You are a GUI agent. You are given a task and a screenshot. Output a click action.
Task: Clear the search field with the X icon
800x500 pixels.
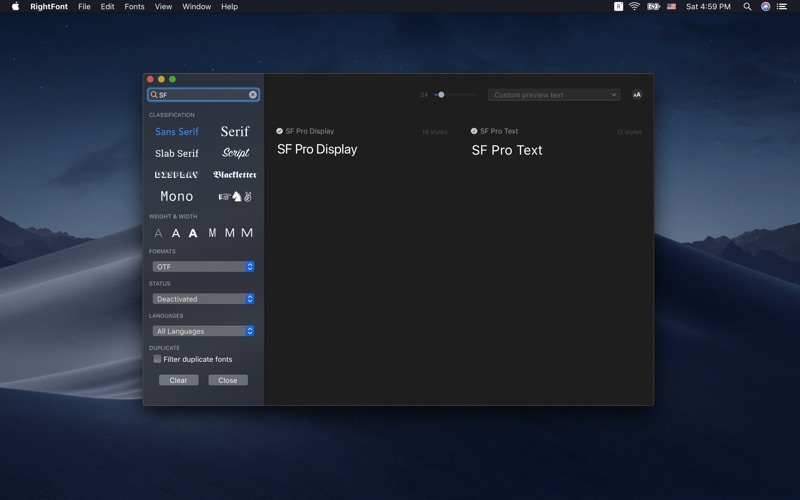pos(253,95)
